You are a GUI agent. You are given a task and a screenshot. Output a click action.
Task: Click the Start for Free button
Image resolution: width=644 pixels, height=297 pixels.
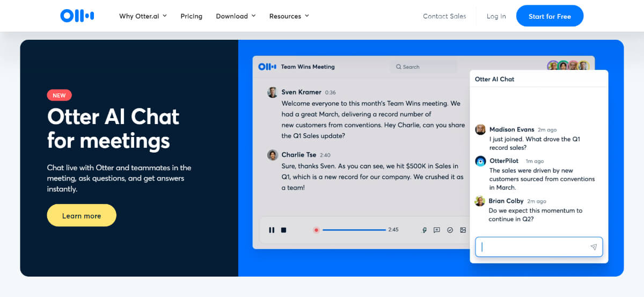[550, 16]
